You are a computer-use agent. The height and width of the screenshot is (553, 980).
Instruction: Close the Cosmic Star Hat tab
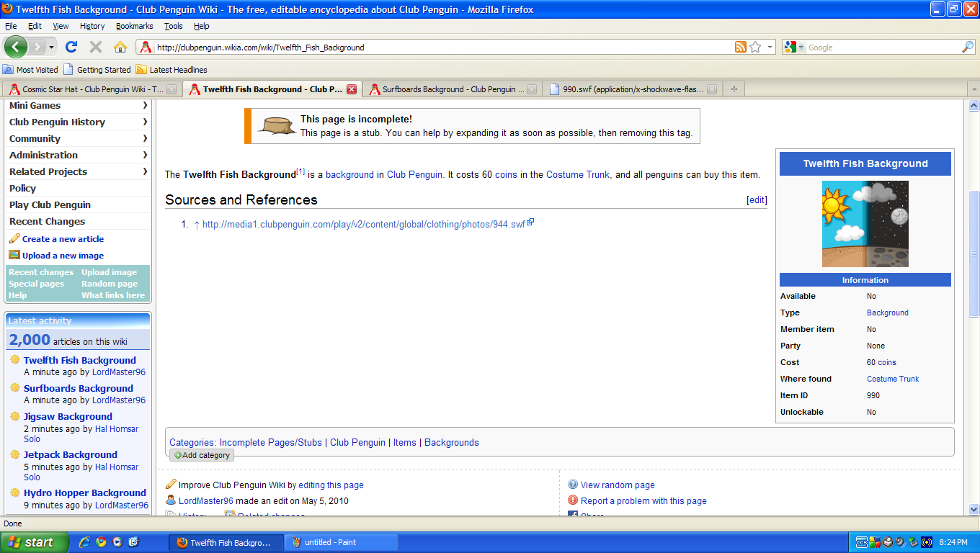(x=171, y=89)
